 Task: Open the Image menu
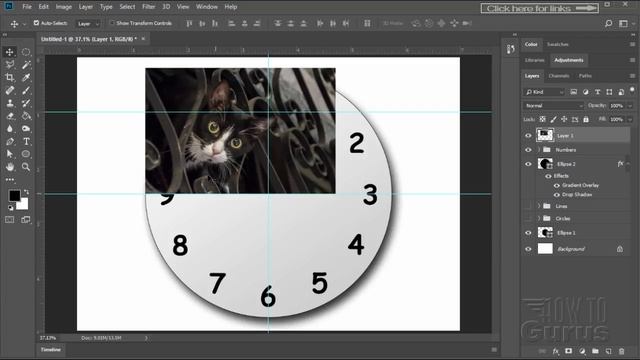click(x=63, y=7)
